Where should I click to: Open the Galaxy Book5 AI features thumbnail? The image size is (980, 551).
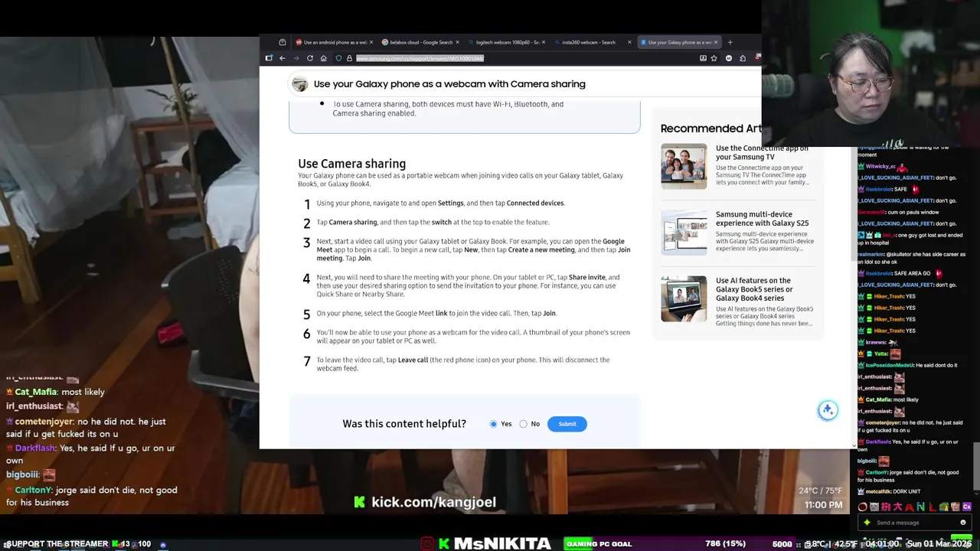coord(684,298)
